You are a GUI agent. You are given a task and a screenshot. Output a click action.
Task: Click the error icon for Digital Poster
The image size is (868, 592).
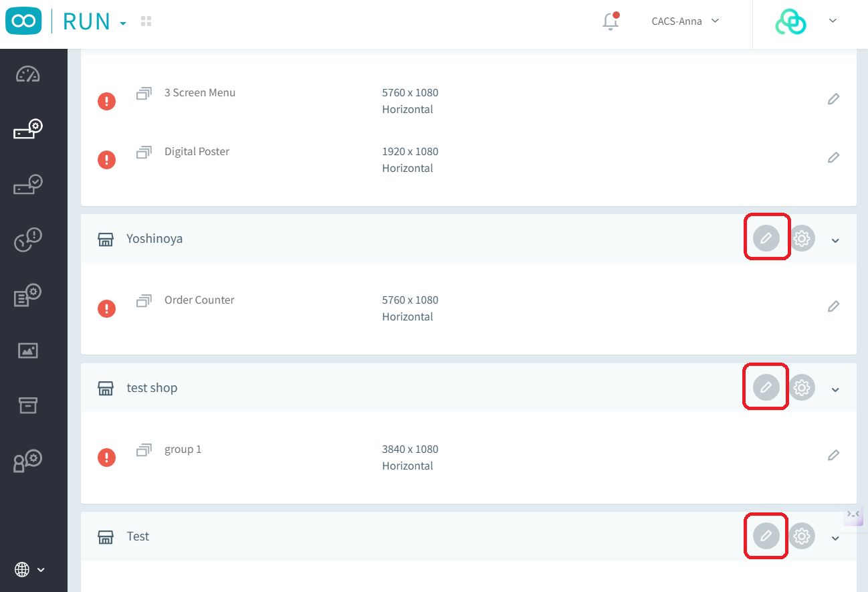pos(106,160)
